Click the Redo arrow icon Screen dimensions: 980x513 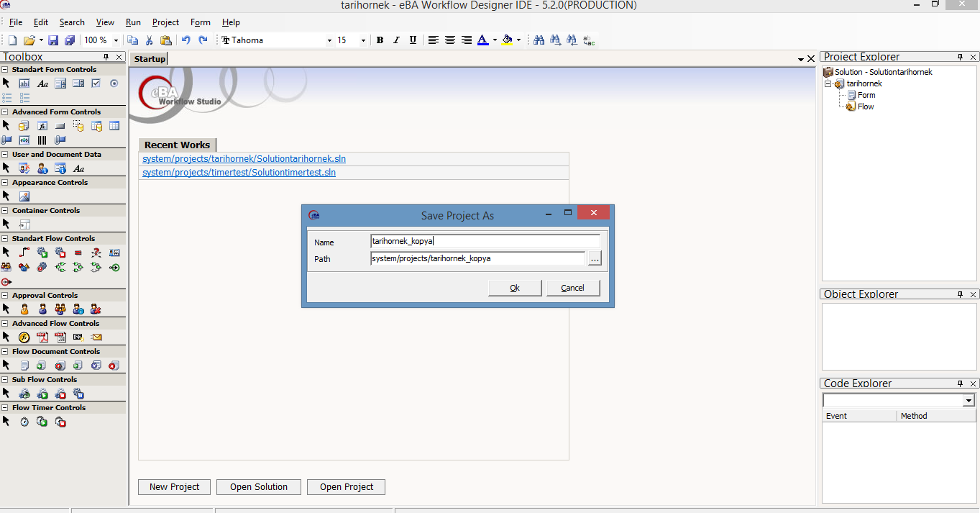point(203,40)
